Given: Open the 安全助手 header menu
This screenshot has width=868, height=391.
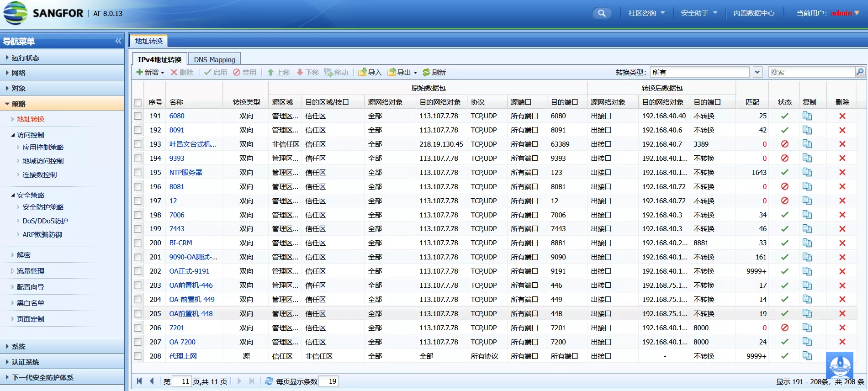Looking at the screenshot, I should pos(699,13).
